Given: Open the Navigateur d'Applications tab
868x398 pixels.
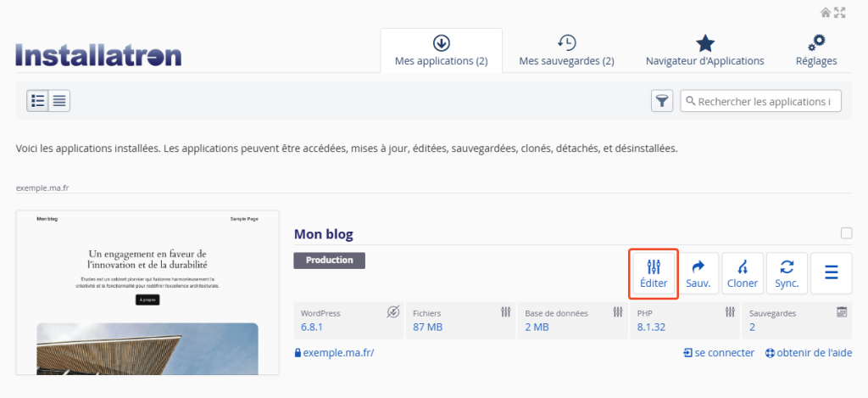Looking at the screenshot, I should 704,51.
